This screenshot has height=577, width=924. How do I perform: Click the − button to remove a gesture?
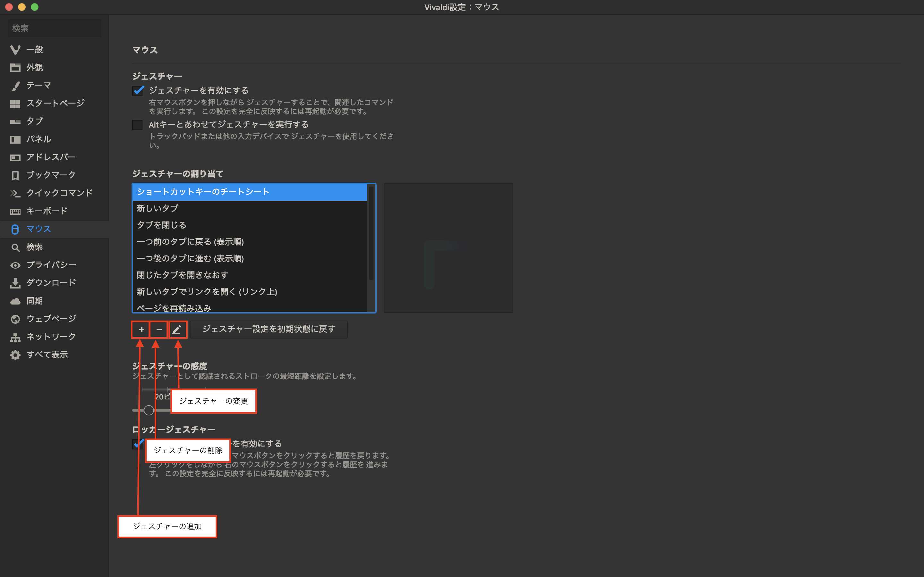click(159, 329)
